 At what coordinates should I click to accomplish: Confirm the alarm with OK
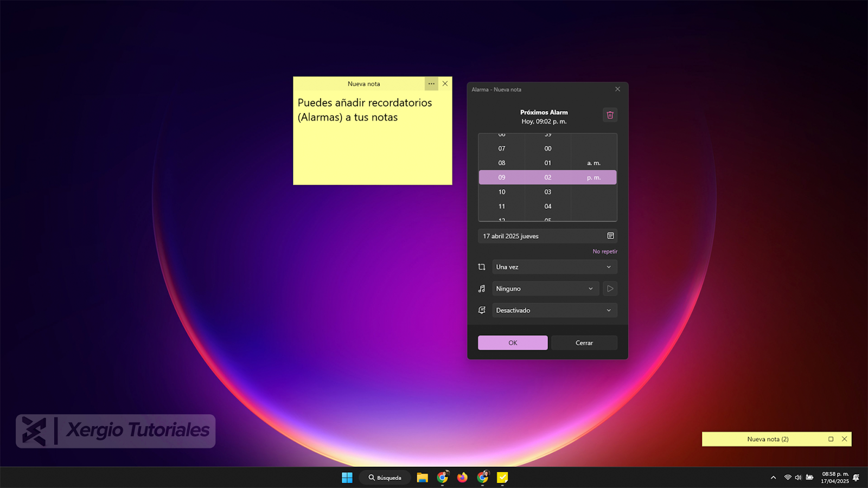tap(512, 342)
